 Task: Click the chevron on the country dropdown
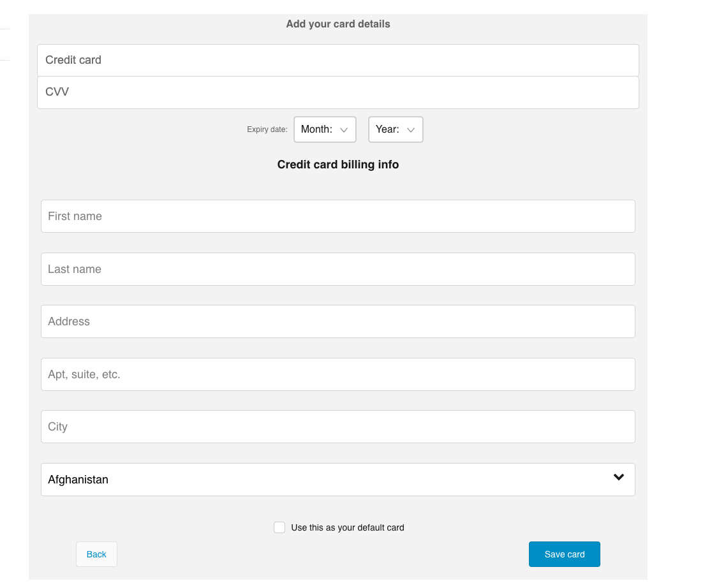(618, 477)
